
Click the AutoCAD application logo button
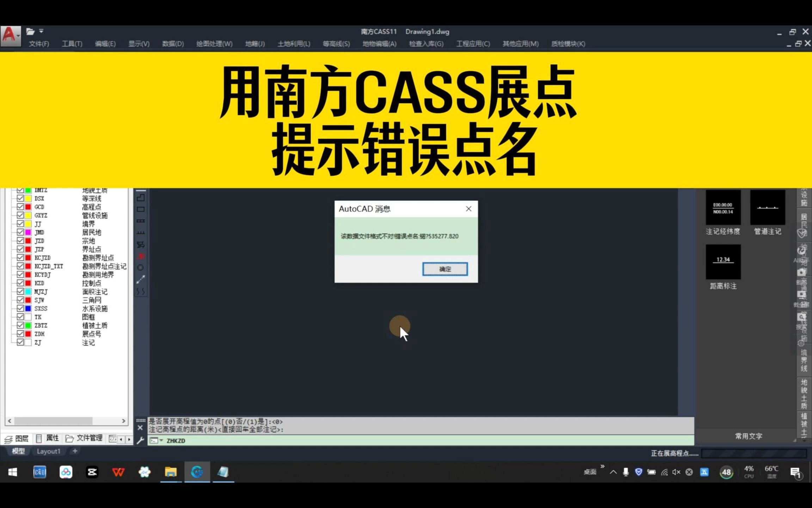[10, 36]
